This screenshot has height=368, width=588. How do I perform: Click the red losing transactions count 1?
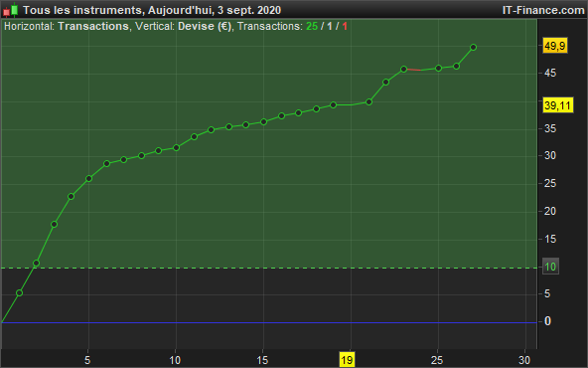(x=345, y=26)
